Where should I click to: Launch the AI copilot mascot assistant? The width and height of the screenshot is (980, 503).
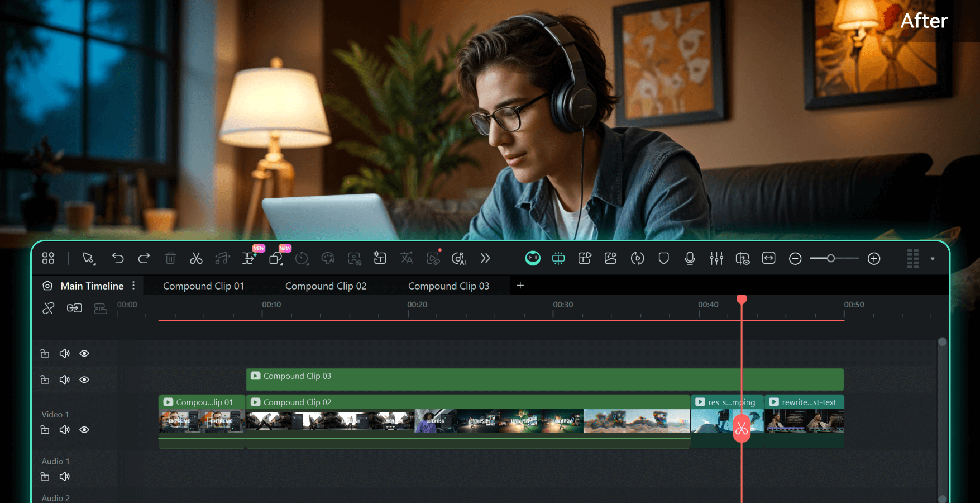[533, 258]
